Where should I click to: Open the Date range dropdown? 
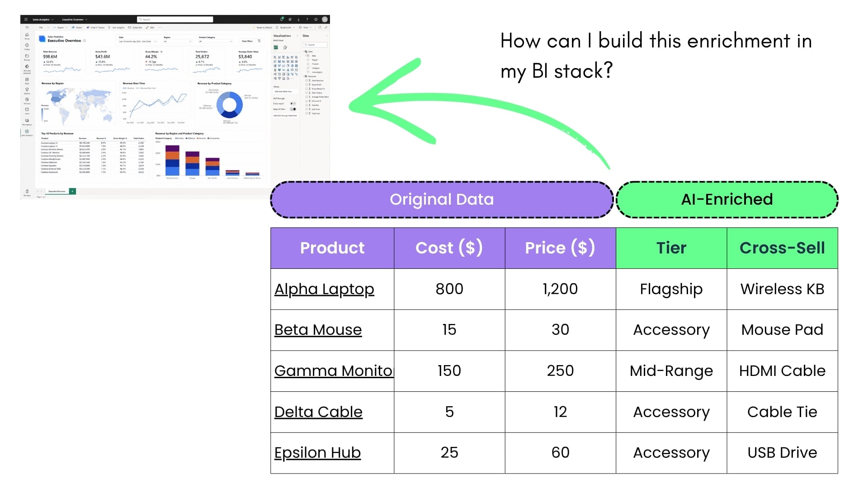click(x=138, y=41)
